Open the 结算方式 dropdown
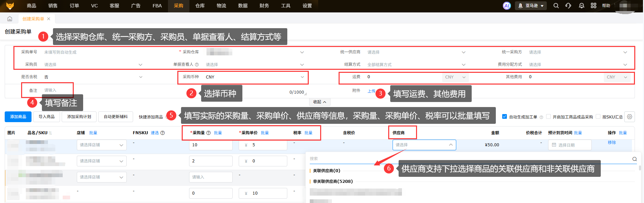This screenshot has width=644, height=203. point(417,64)
